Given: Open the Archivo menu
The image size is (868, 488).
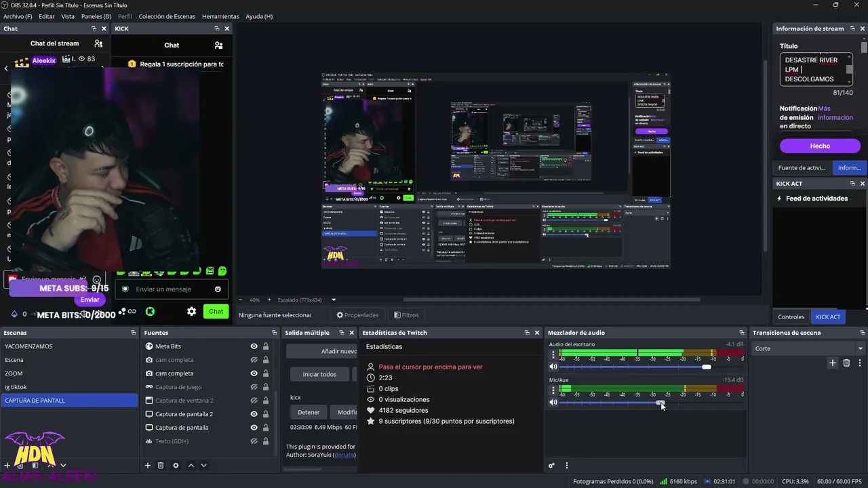Looking at the screenshot, I should point(18,16).
